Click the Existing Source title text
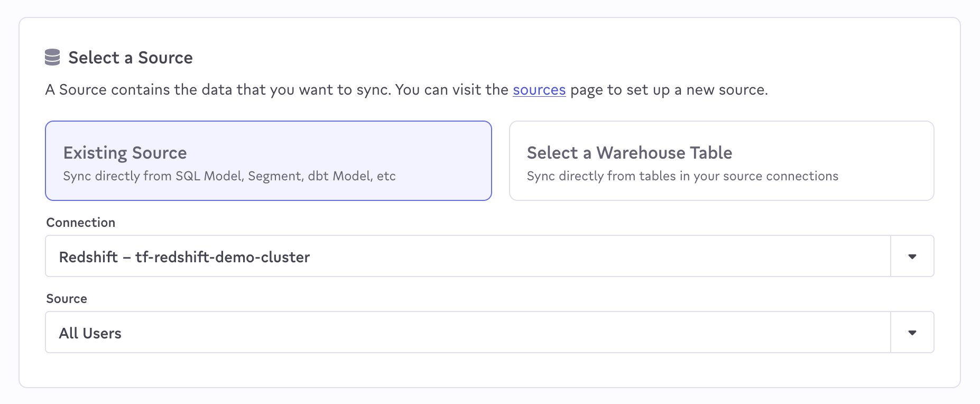Screen dimensions: 980x404 (125, 153)
